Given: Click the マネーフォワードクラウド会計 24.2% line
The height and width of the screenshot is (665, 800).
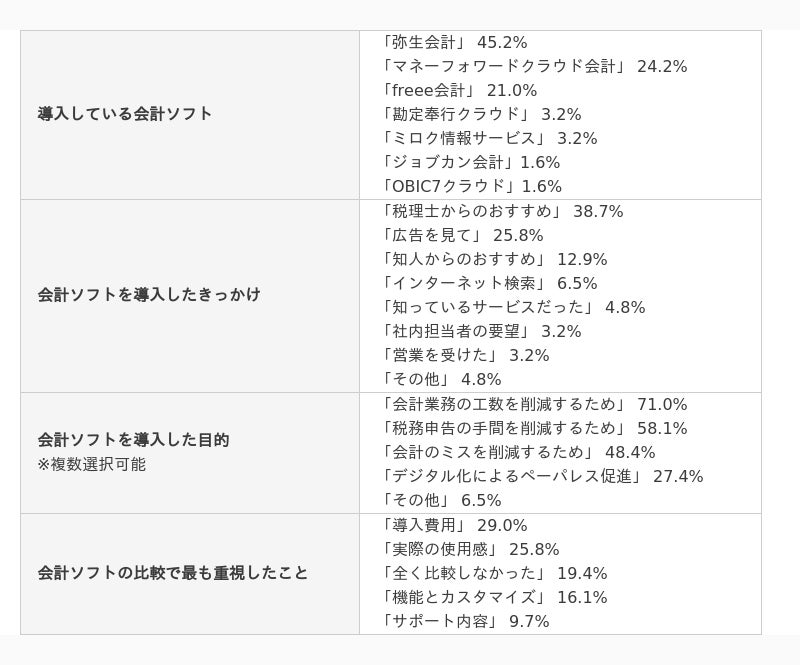Looking at the screenshot, I should 534,66.
